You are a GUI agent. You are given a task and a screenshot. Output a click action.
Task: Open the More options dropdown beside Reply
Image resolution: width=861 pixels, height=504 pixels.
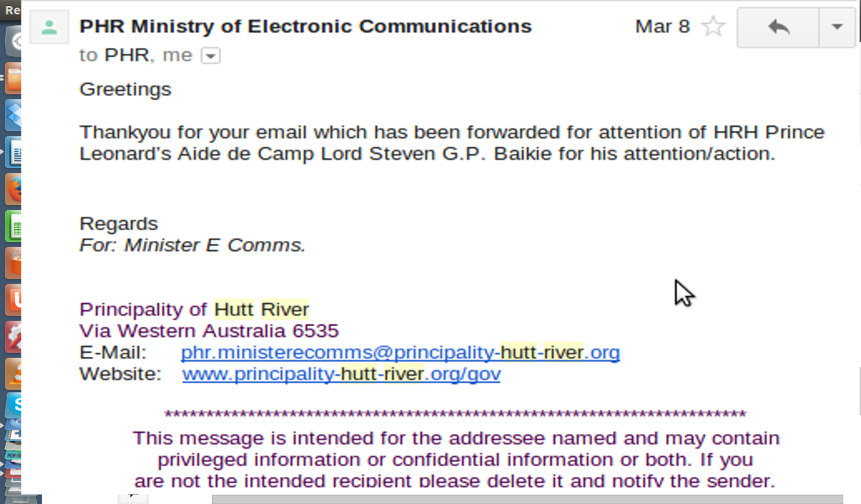(x=837, y=27)
